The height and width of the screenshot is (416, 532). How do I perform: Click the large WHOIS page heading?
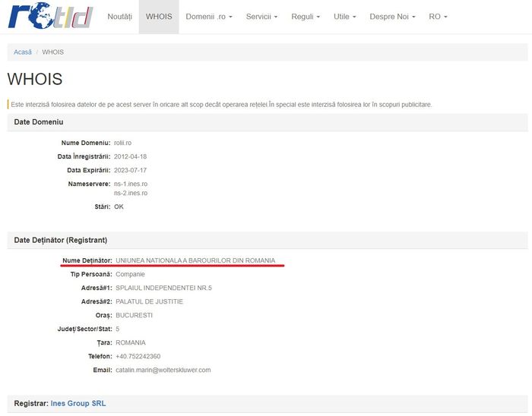35,79
